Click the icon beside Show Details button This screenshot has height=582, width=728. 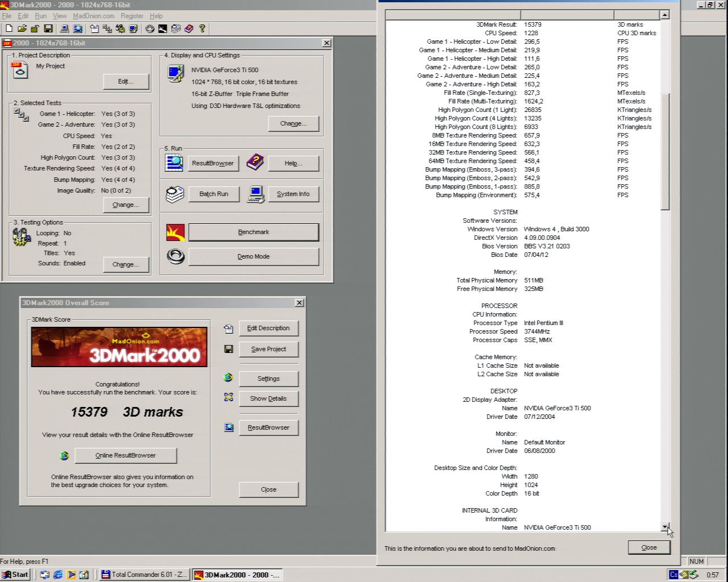point(229,398)
